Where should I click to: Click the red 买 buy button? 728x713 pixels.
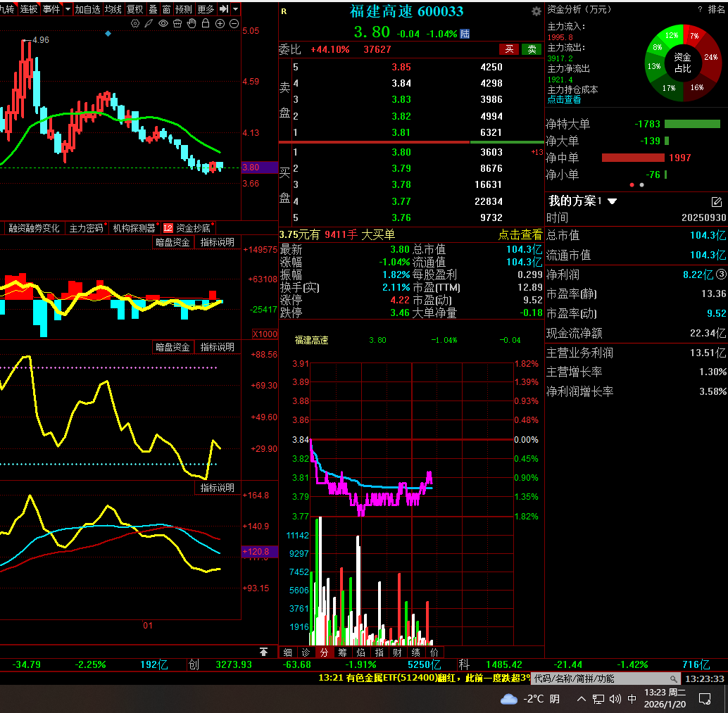(x=509, y=49)
